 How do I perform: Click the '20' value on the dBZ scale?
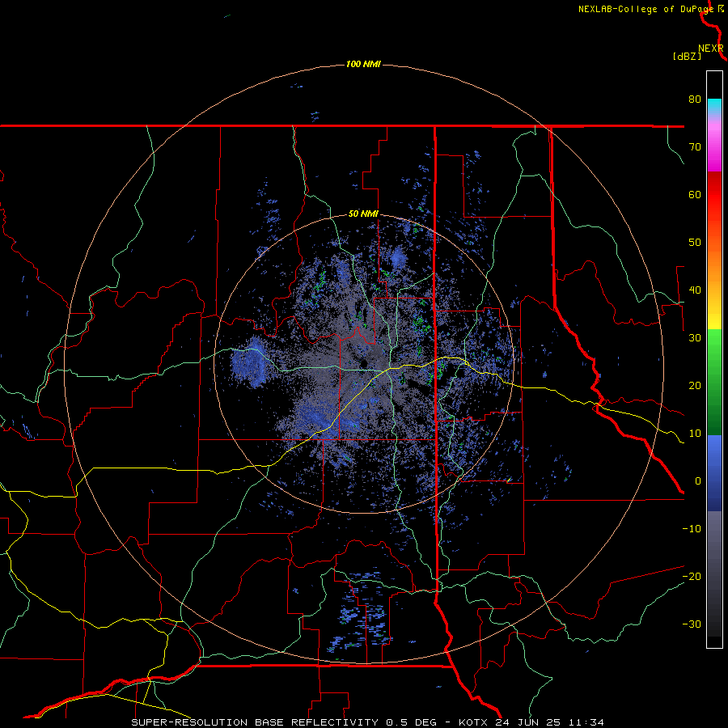pos(695,386)
